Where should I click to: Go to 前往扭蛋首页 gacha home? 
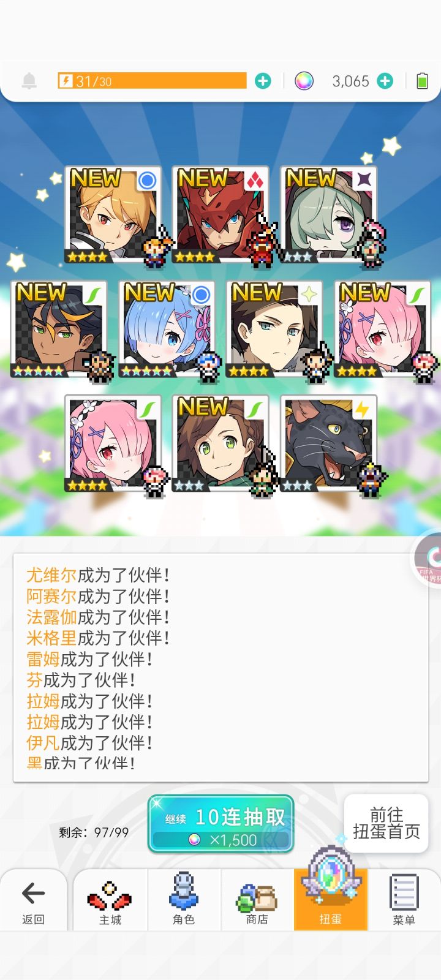386,823
